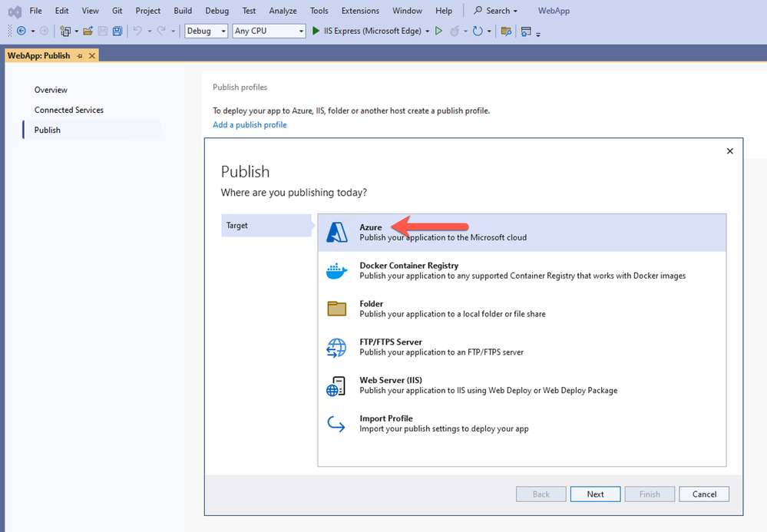
Task: Select the Web Server (IIS) label
Action: pos(391,380)
